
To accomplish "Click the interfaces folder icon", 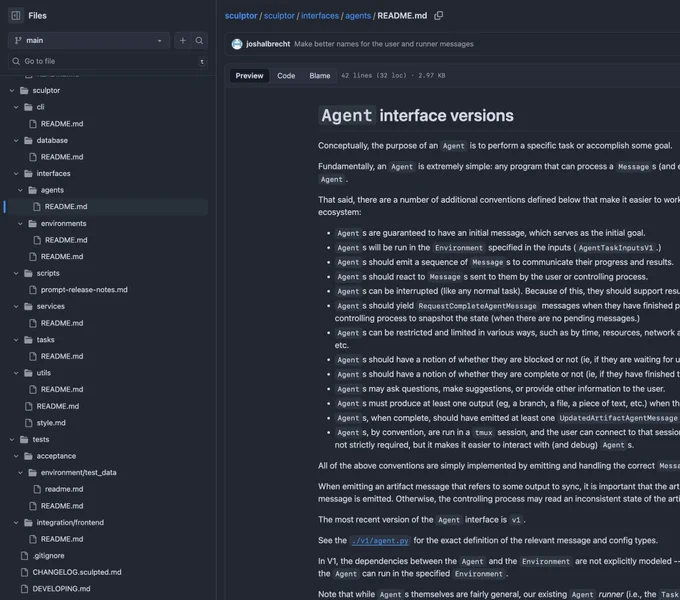I will pos(29,174).
